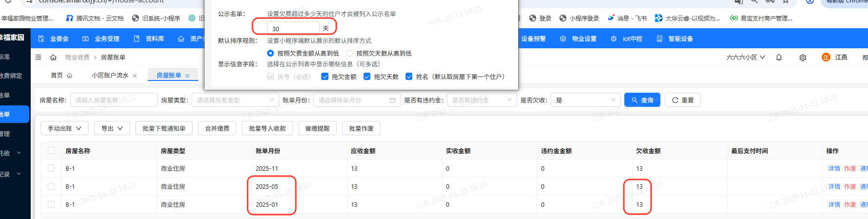Switch to the 首页 tab
The height and width of the screenshot is (219, 868).
tap(57, 76)
